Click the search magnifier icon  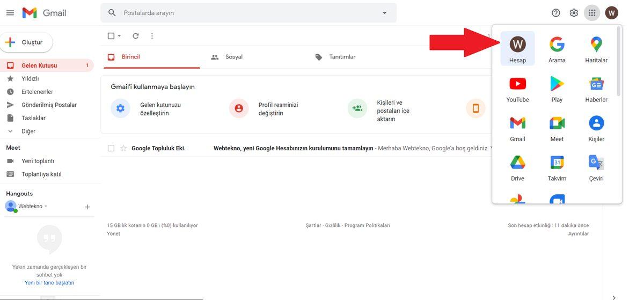[x=112, y=13]
